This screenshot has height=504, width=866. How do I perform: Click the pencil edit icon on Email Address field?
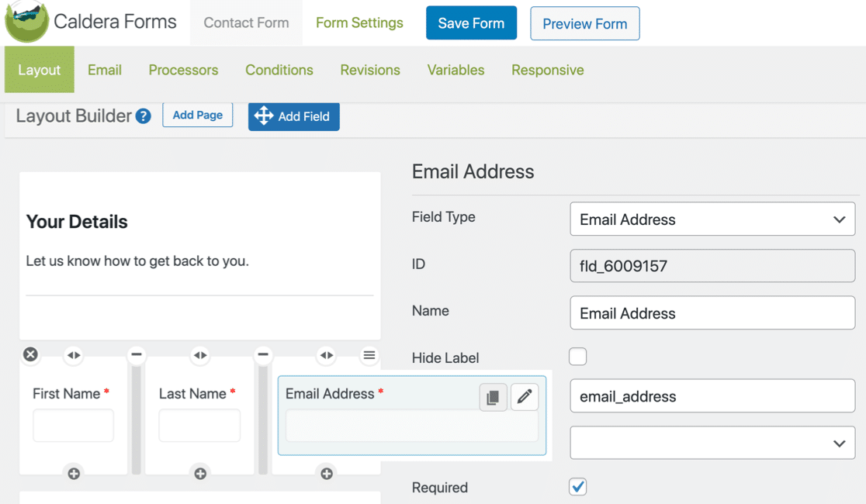[x=525, y=397]
